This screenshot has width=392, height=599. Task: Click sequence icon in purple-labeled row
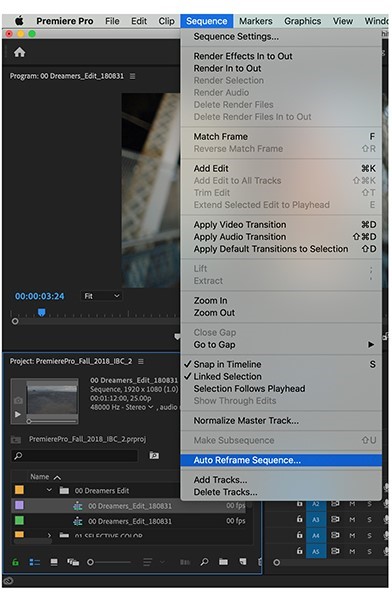tap(78, 506)
